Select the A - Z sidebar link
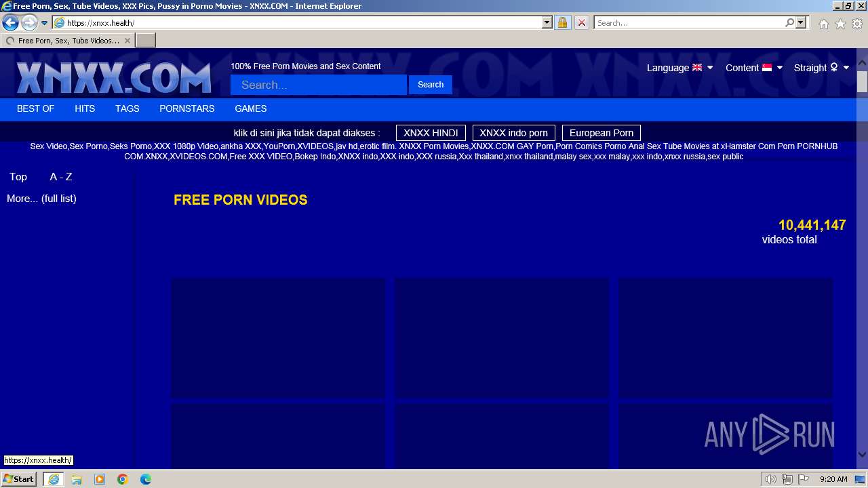Screen dimensions: 868x488 click(x=61, y=177)
